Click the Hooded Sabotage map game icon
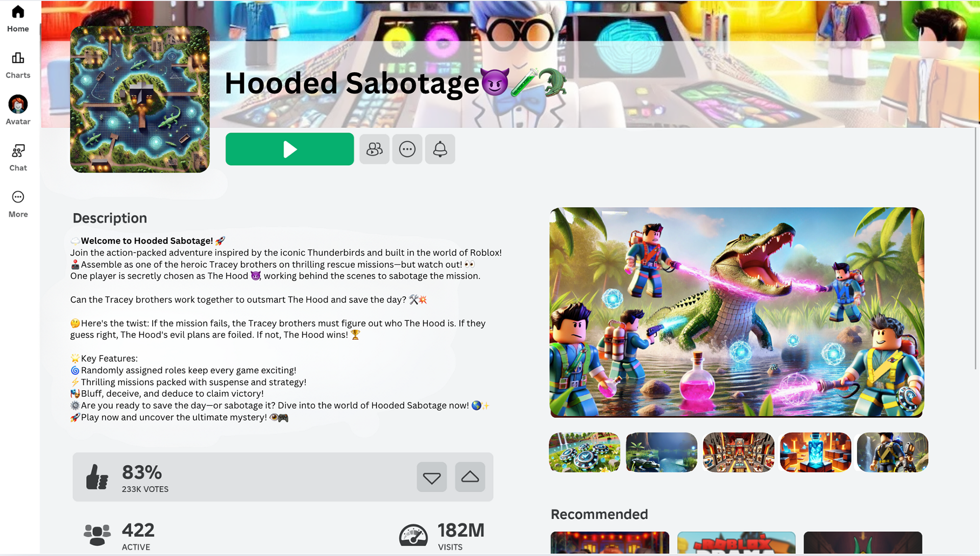Image resolution: width=980 pixels, height=556 pixels. [140, 99]
